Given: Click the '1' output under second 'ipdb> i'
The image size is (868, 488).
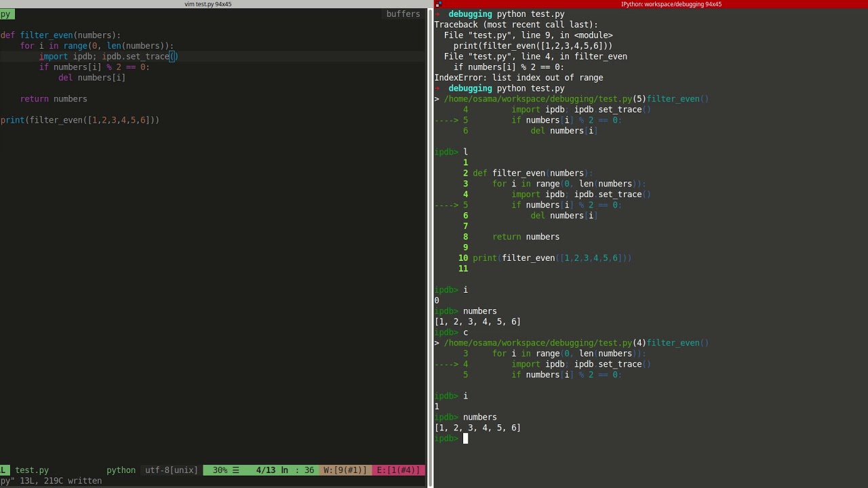Looking at the screenshot, I should click(x=437, y=407).
